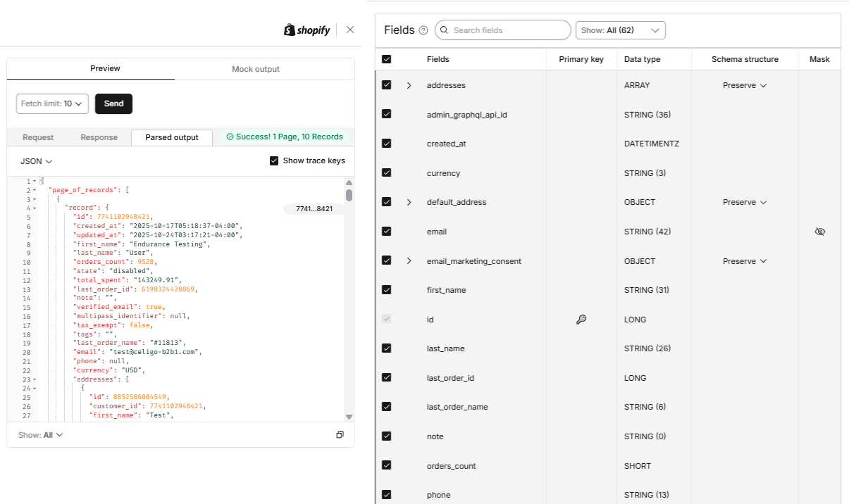Switch to the Mock output tab
The image size is (849, 504).
[x=256, y=69]
